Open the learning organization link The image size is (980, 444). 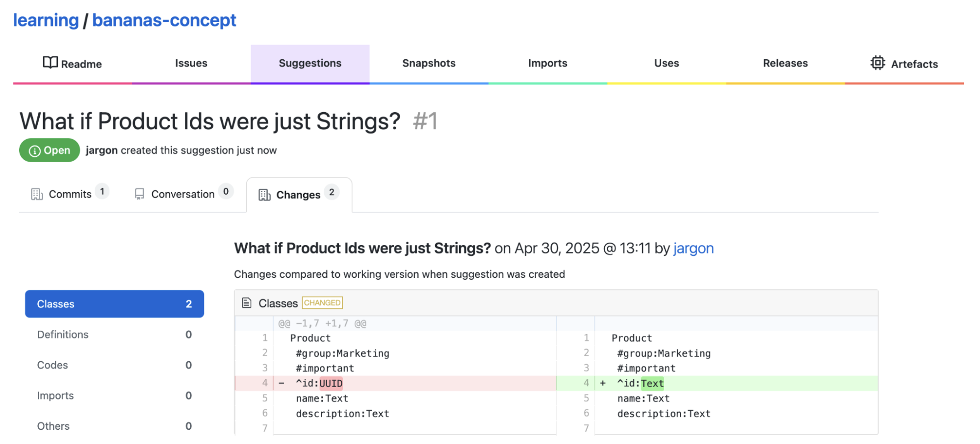point(46,20)
